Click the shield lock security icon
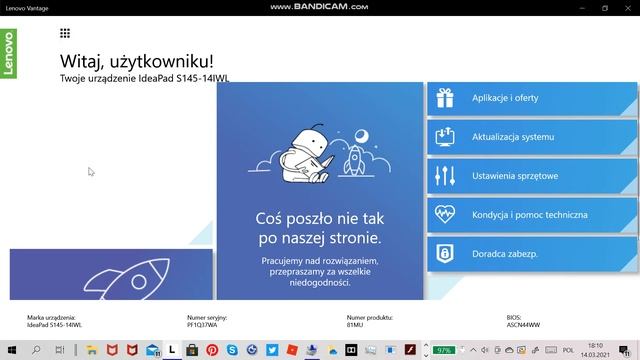This screenshot has width=640, height=360. click(445, 253)
